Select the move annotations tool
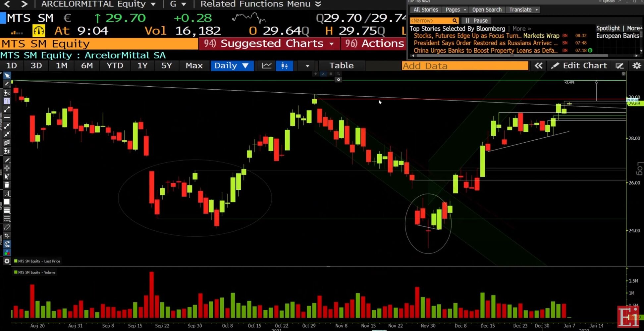Viewport: 644px width, 331px height. pos(7,168)
